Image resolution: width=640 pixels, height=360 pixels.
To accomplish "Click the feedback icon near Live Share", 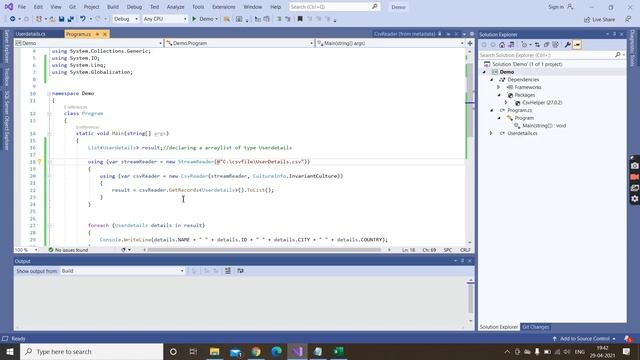I will point(628,19).
